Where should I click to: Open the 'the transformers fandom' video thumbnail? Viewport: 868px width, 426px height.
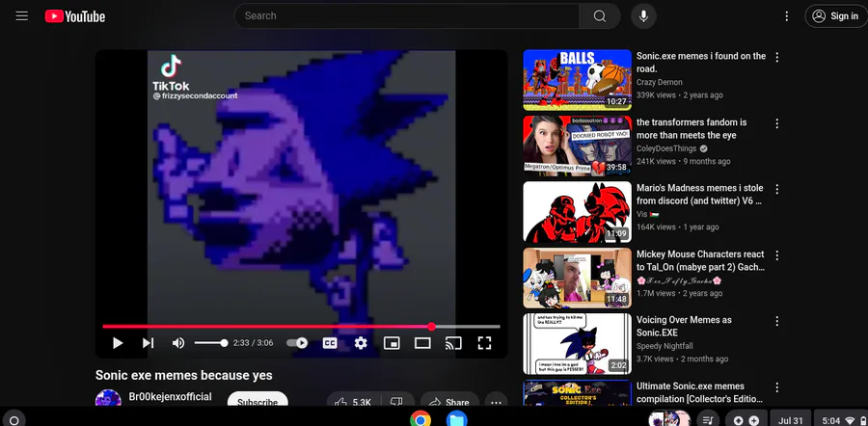pyautogui.click(x=577, y=146)
